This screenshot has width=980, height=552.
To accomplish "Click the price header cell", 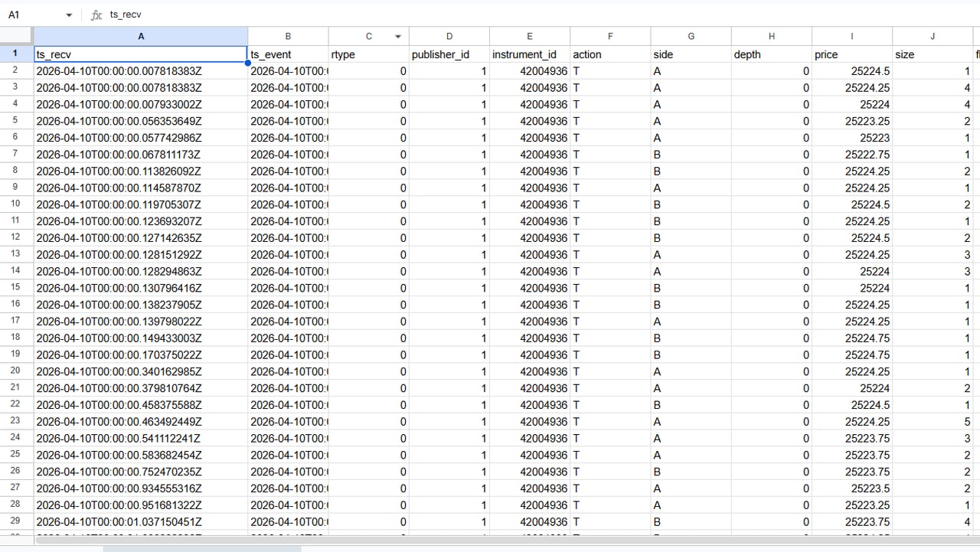I will pyautogui.click(x=852, y=54).
